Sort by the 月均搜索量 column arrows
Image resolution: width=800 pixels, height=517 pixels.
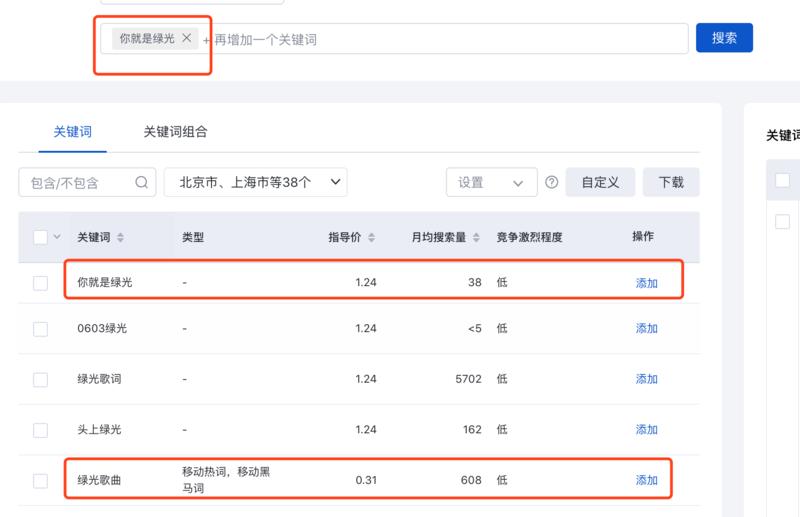pos(476,237)
